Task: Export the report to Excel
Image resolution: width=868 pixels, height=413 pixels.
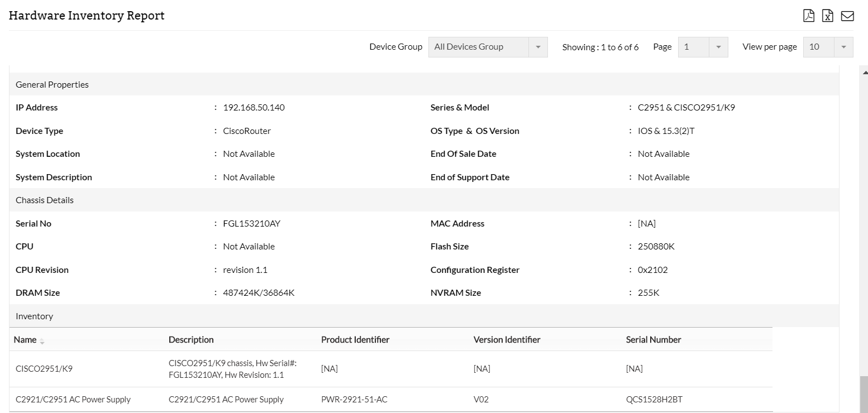Action: 828,16
